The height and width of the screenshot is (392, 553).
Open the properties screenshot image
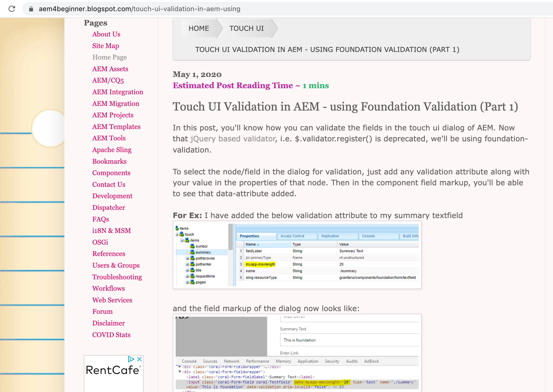click(x=297, y=255)
